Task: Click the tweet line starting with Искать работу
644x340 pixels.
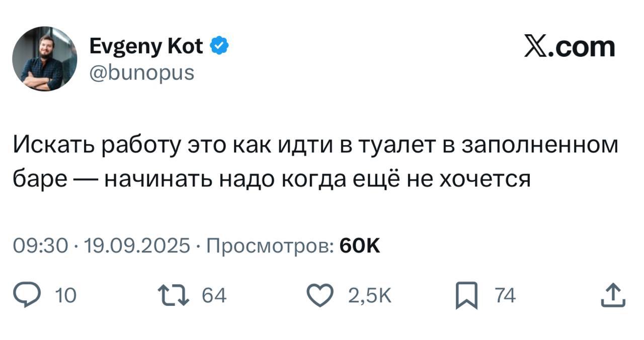Action: point(315,146)
